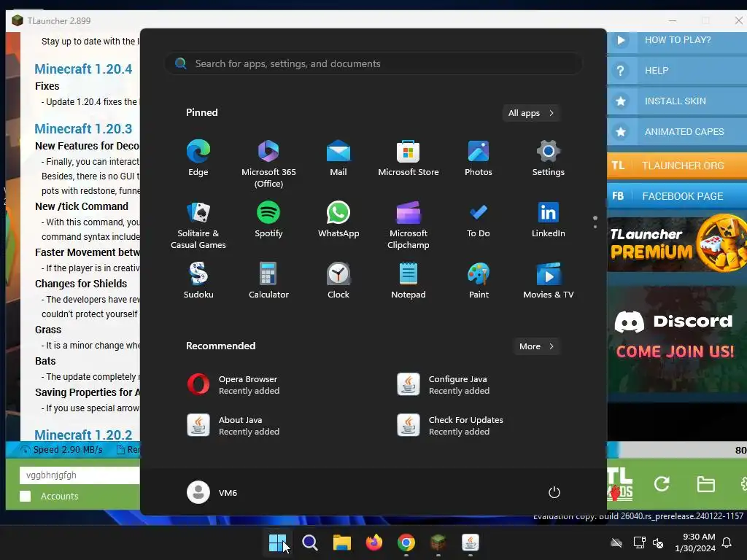Launch the To Do app

pyautogui.click(x=479, y=219)
